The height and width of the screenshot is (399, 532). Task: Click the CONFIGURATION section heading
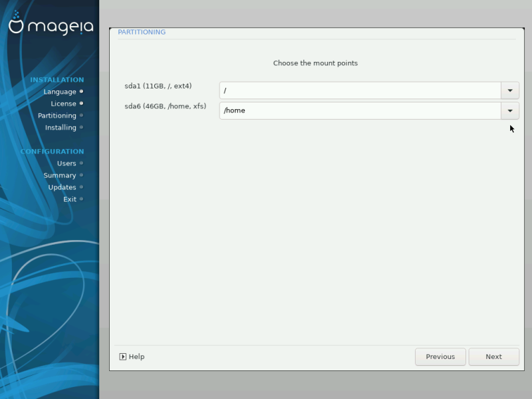52,152
